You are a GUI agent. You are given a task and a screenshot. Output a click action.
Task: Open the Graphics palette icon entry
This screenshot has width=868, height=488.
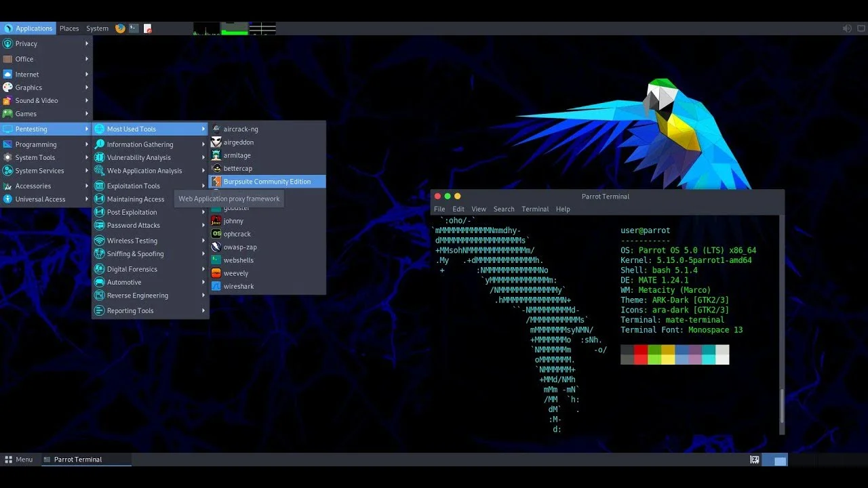click(8, 87)
